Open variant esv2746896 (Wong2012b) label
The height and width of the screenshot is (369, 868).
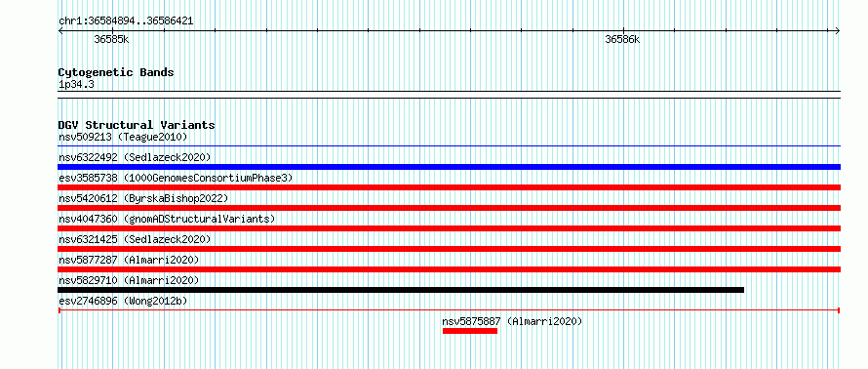(x=123, y=301)
